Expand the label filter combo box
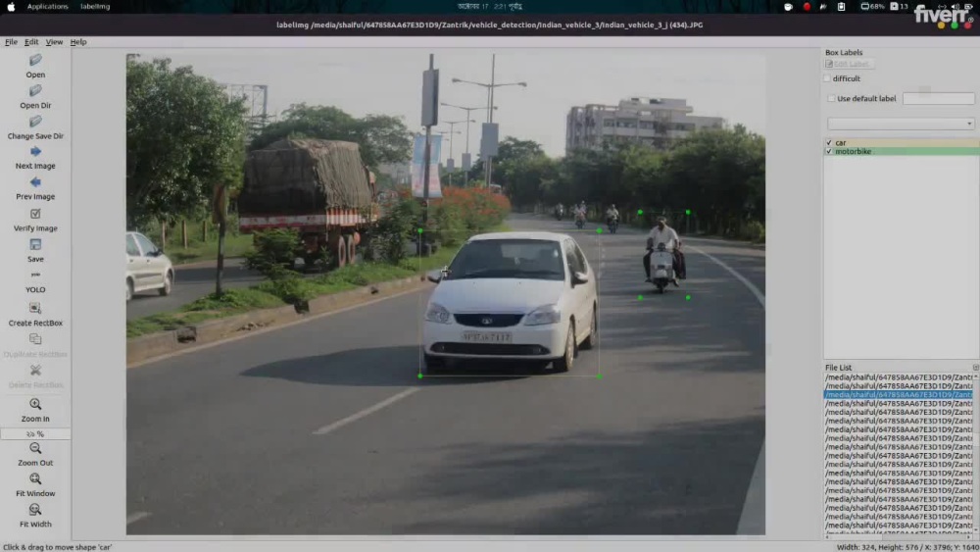980x552 pixels. coord(901,124)
